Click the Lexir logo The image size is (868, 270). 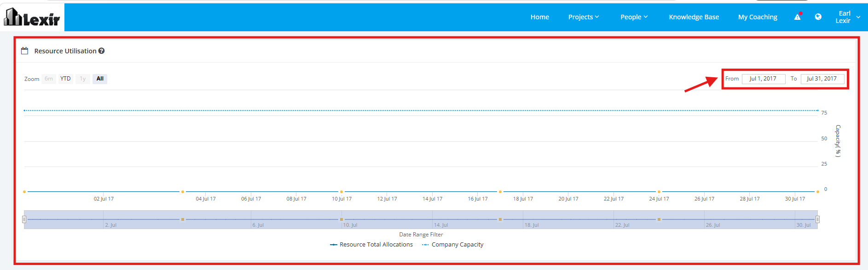coord(32,17)
